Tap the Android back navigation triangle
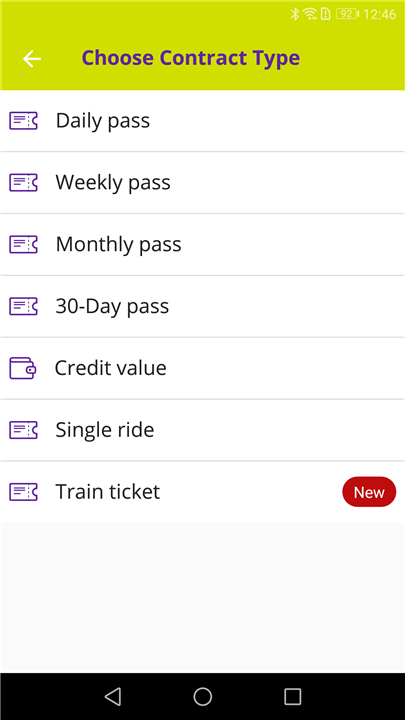This screenshot has height=720, width=405. tap(113, 697)
